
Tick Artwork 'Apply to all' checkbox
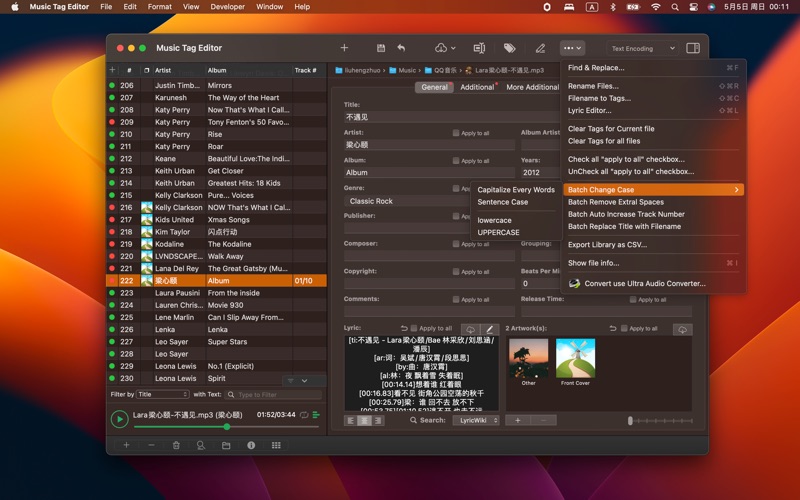point(625,329)
